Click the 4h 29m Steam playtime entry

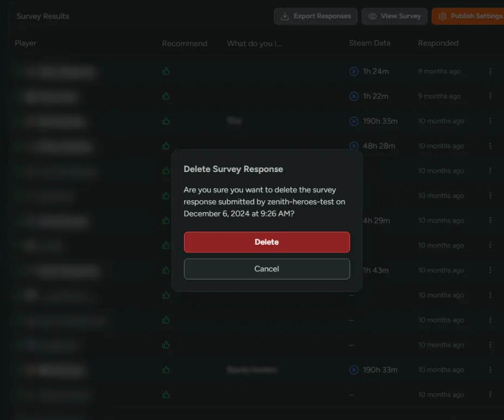coord(377,221)
